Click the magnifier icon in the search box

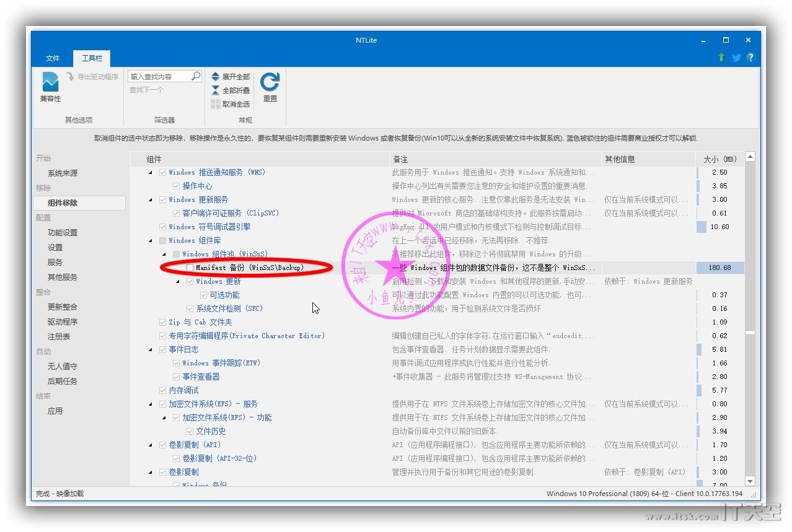pos(196,76)
